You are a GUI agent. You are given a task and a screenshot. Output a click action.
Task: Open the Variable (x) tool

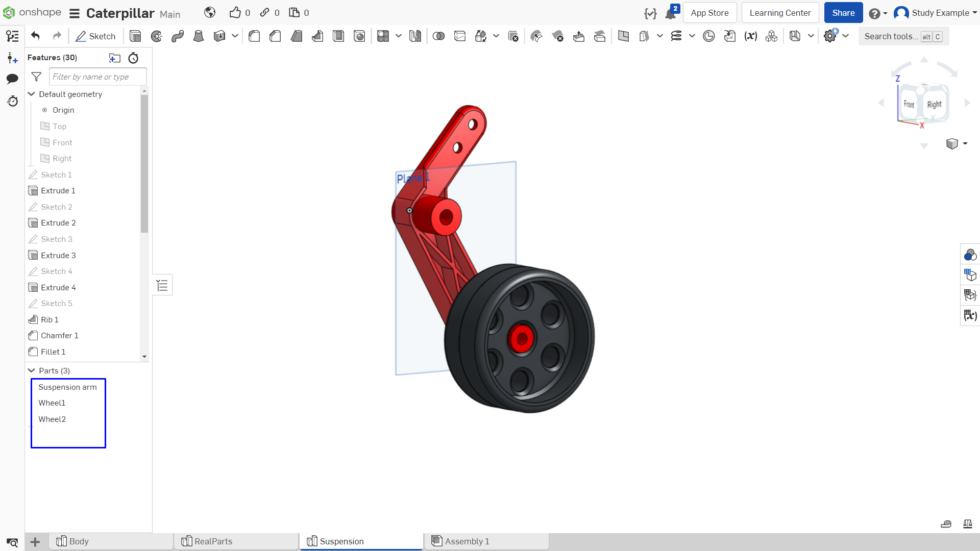pyautogui.click(x=750, y=36)
